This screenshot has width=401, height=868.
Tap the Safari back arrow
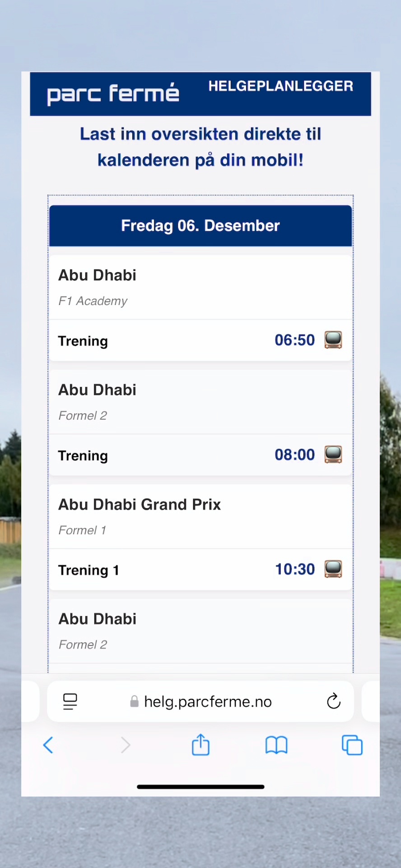pos(48,745)
